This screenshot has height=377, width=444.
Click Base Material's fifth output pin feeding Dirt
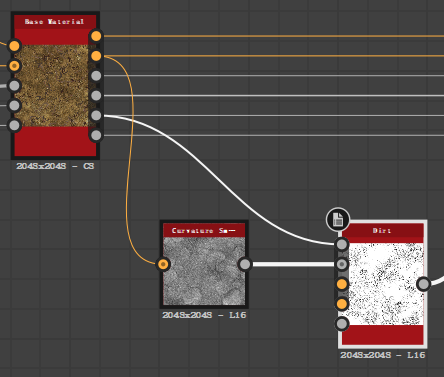(96, 115)
